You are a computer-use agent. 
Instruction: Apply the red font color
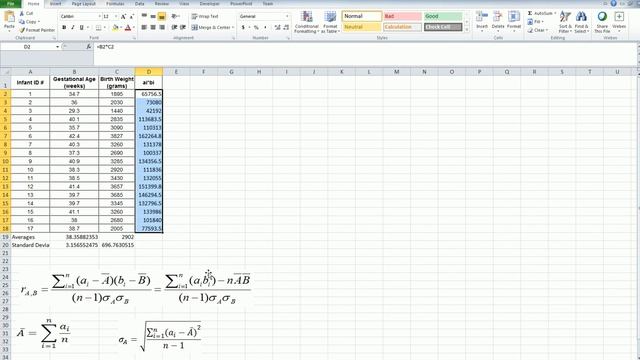click(128, 27)
